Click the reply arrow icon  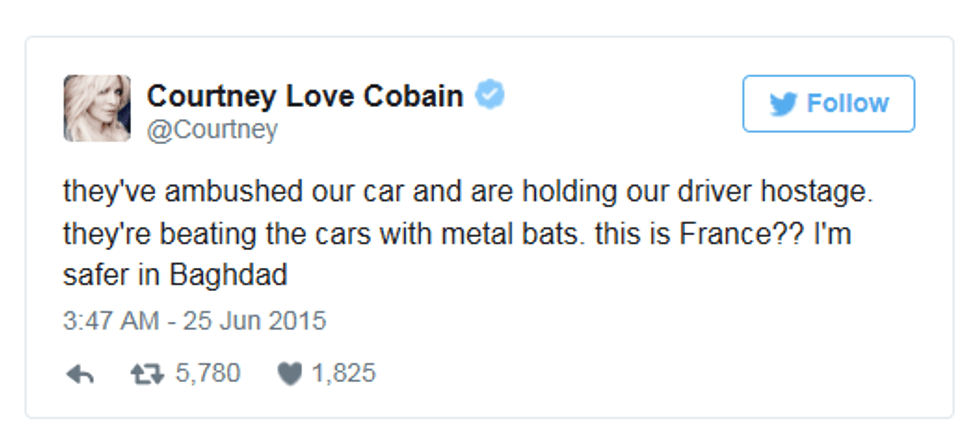[79, 374]
